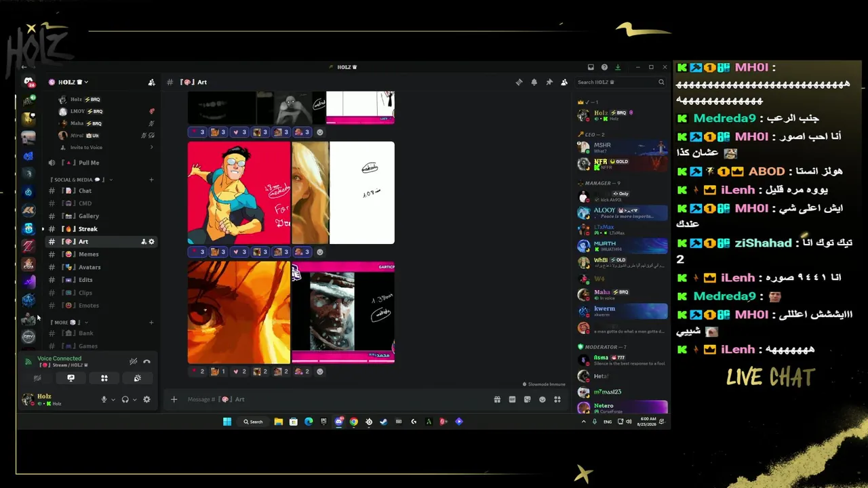Collapse the MORE category
Viewport: 868px width, 488px height.
[69, 323]
